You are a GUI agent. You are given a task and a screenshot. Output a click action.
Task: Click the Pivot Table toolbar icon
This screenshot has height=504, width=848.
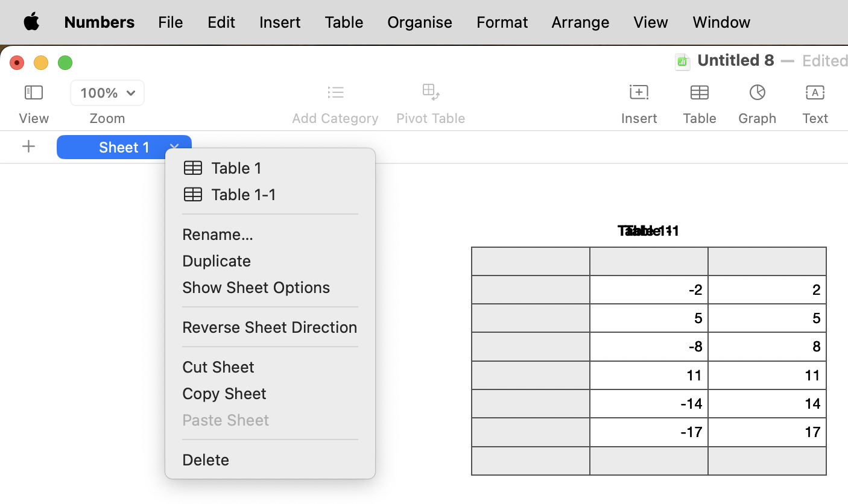coord(431,93)
